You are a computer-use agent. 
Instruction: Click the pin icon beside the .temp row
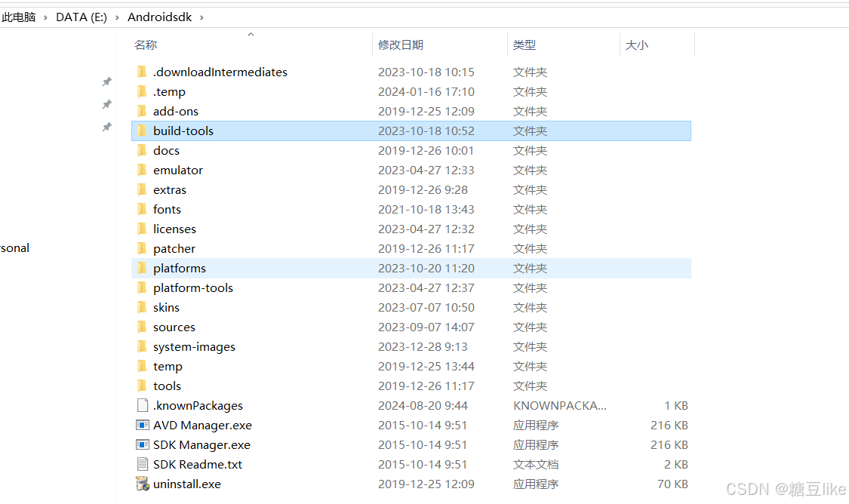pos(106,104)
